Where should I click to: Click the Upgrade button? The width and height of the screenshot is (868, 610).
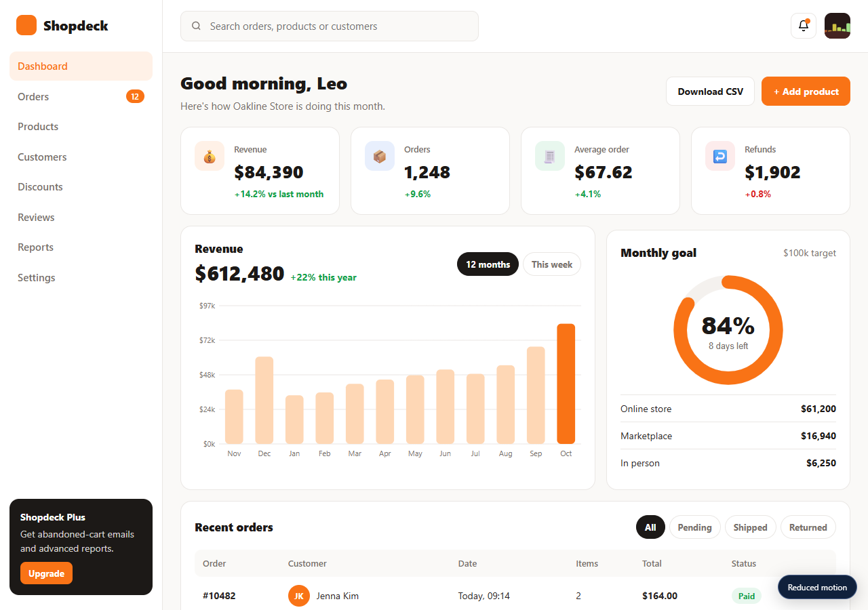(46, 573)
